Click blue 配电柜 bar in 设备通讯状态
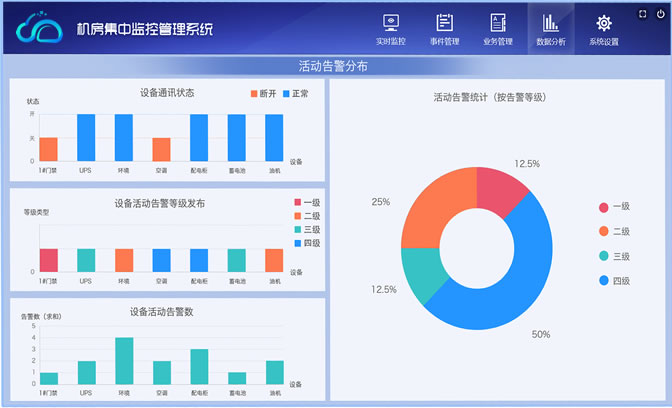The image size is (672, 408). [199, 138]
